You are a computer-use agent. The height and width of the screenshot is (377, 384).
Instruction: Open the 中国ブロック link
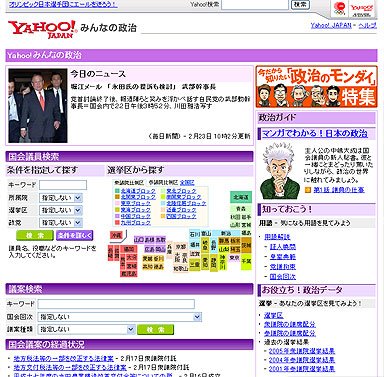136,216
